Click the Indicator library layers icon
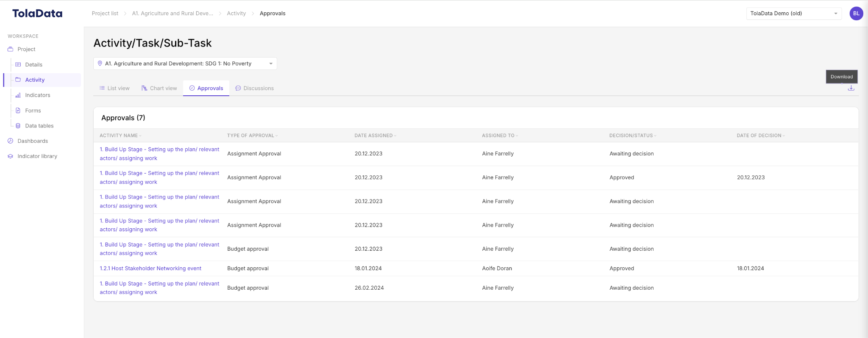 point(11,156)
